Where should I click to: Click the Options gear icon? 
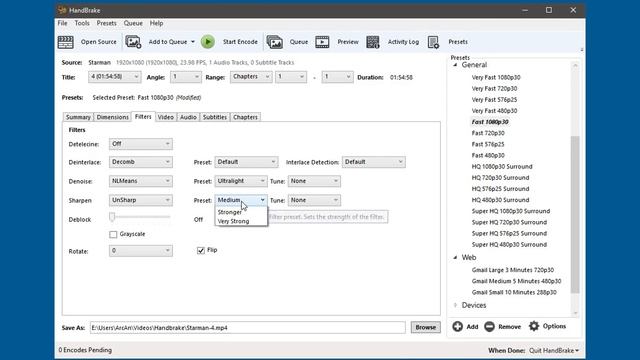534,326
